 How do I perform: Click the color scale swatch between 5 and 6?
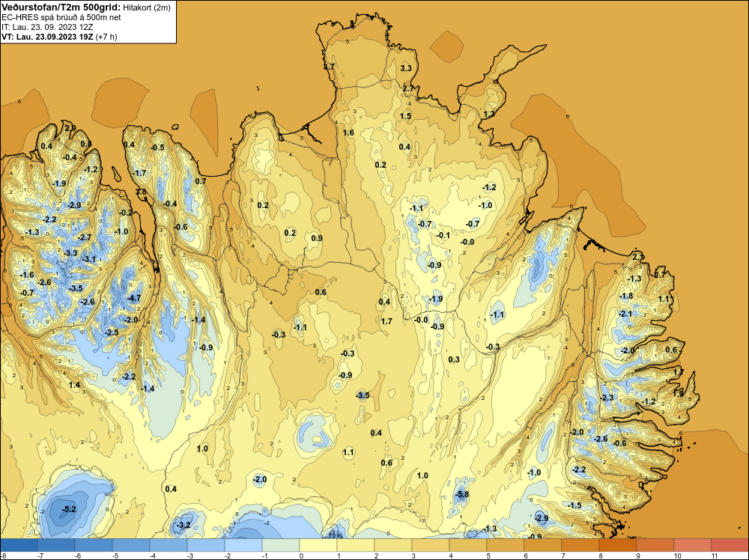506,545
